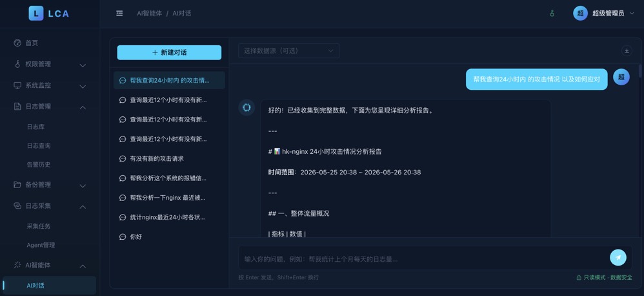Click the LCA brand text
This screenshot has width=644, height=296.
[x=59, y=14]
